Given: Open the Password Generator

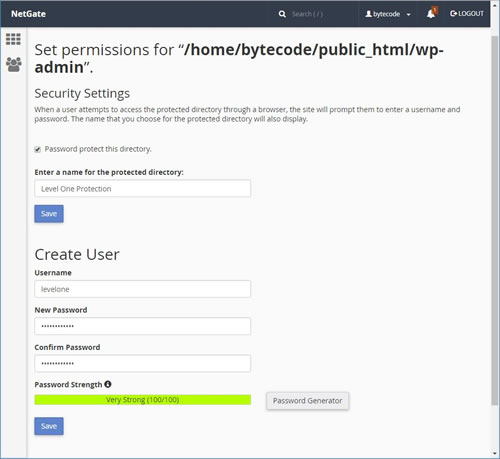Looking at the screenshot, I should click(307, 401).
